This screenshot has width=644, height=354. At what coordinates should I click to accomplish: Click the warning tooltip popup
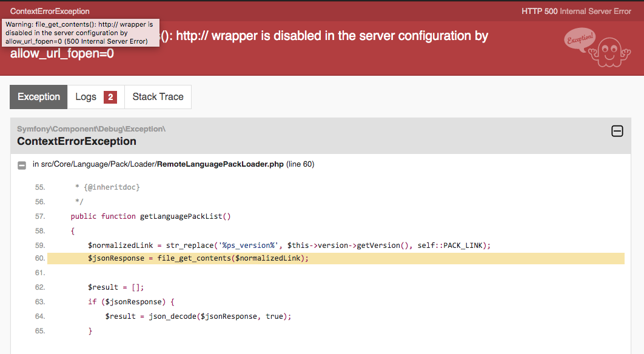coord(81,32)
